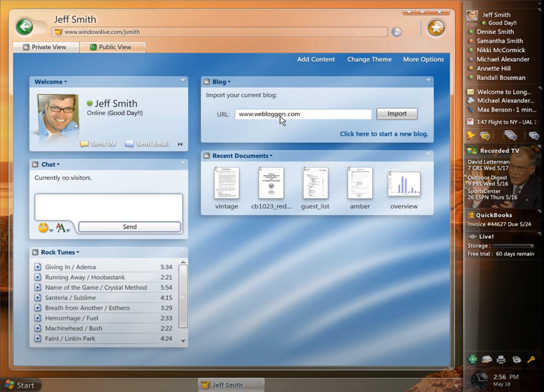This screenshot has height=392, width=544.
Task: Select contact Denise Smith in sidebar
Action: coord(495,32)
